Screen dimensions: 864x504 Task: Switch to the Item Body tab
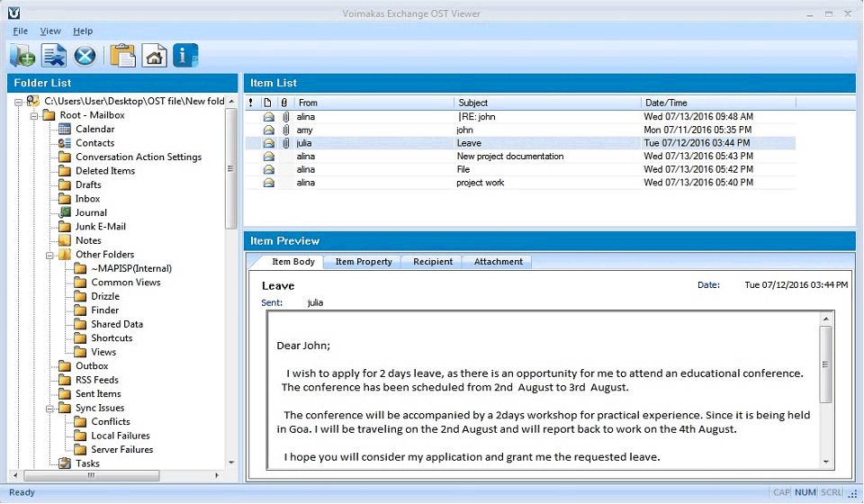pyautogui.click(x=293, y=262)
